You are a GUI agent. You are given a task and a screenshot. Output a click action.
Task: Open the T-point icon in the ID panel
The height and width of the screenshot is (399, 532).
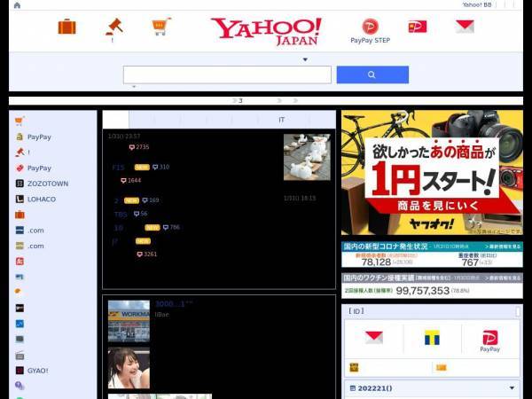point(432,338)
